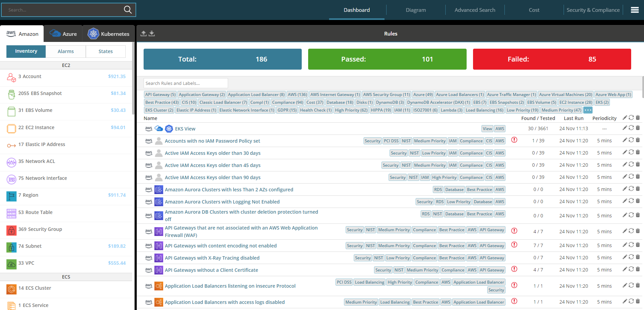Click the EC2 Instance chip icon
This screenshot has width=644, height=310.
click(x=11, y=128)
